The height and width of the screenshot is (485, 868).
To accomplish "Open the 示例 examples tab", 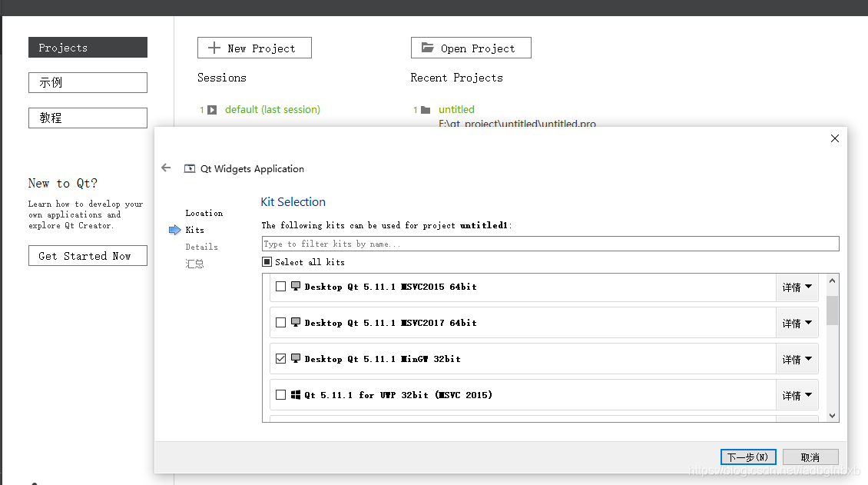I will click(x=88, y=82).
